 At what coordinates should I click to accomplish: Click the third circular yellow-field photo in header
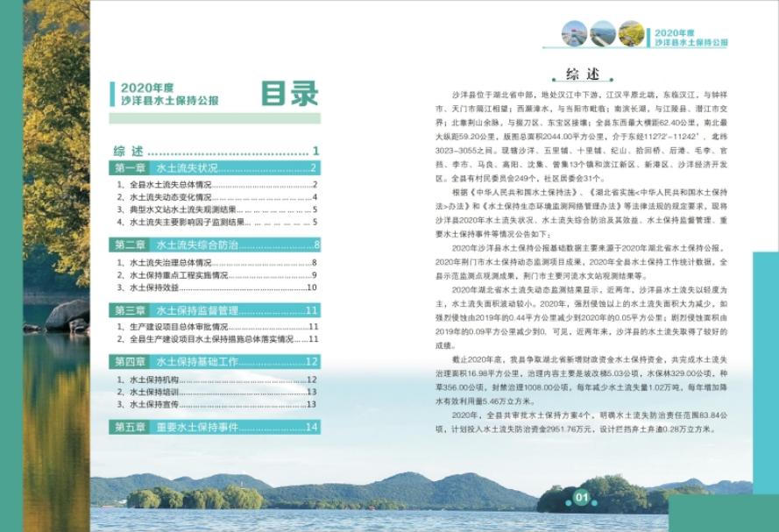click(632, 34)
